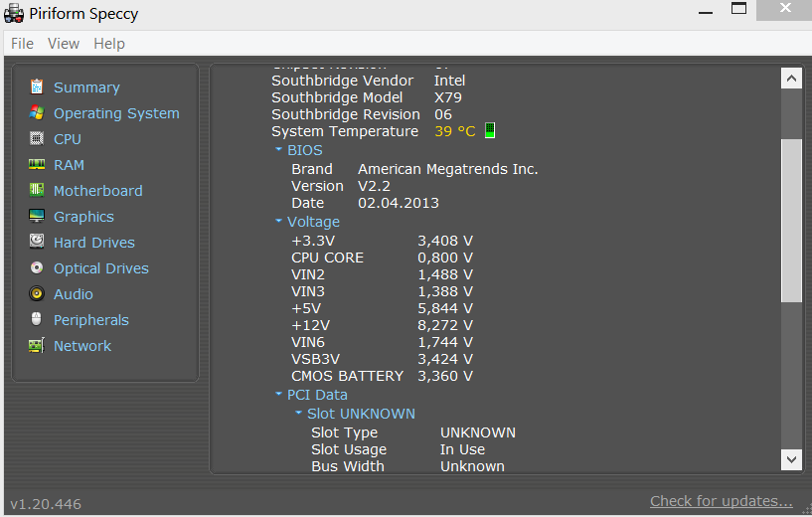The height and width of the screenshot is (517, 812).
Task: Click the Audio speaker icon
Action: [36, 293]
